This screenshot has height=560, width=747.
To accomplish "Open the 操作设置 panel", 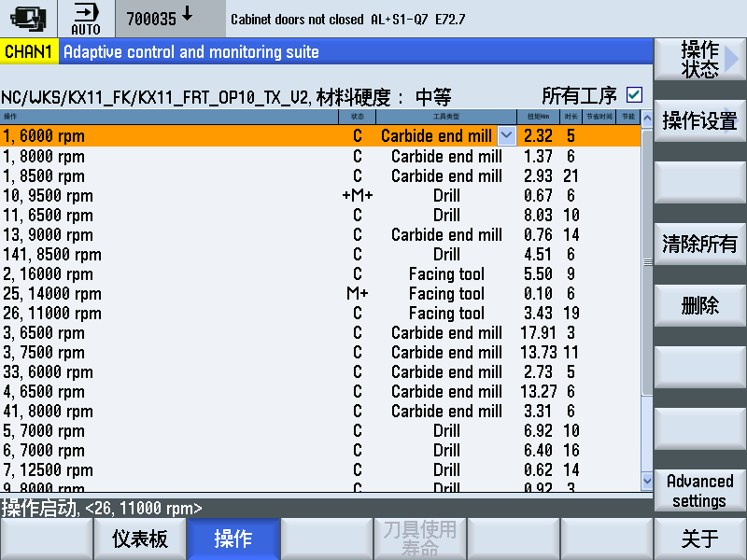I will (698, 119).
